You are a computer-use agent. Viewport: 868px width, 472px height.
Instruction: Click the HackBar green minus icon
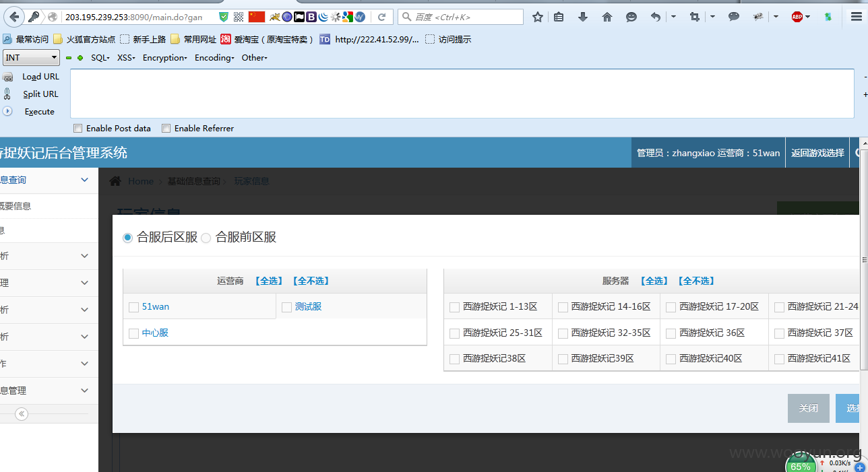pos(69,58)
